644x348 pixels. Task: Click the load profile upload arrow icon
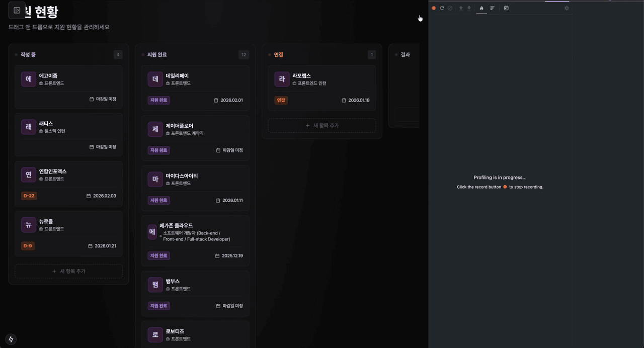[461, 8]
